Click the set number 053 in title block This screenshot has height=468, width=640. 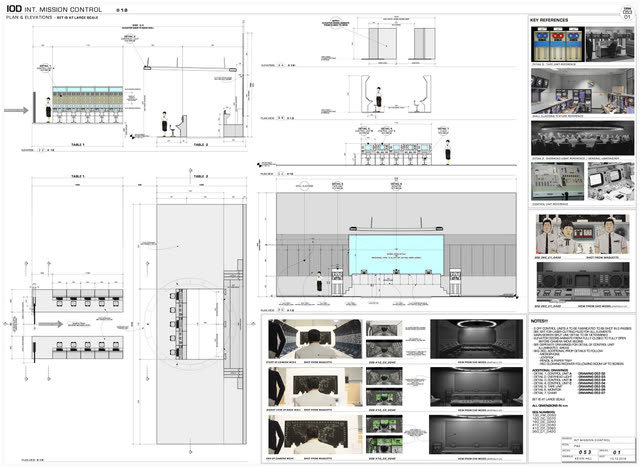tap(585, 452)
